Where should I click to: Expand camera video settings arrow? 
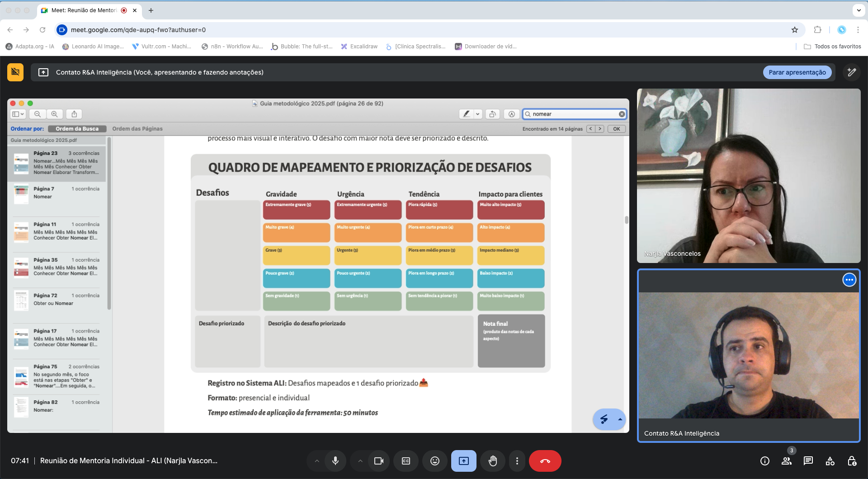point(360,461)
